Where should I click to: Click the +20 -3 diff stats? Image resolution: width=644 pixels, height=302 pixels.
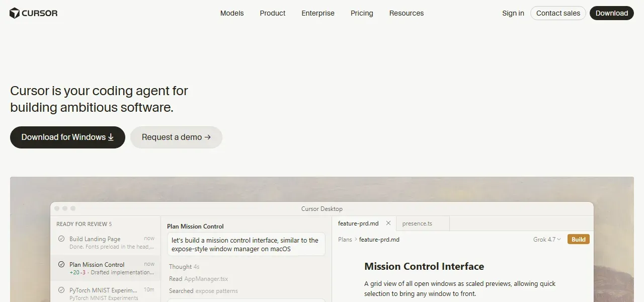point(77,272)
